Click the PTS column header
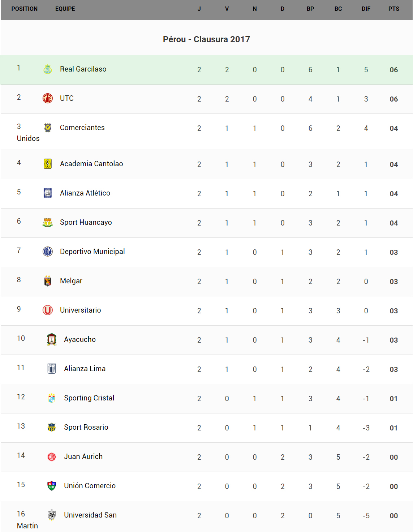The height and width of the screenshot is (532, 413). pyautogui.click(x=393, y=9)
